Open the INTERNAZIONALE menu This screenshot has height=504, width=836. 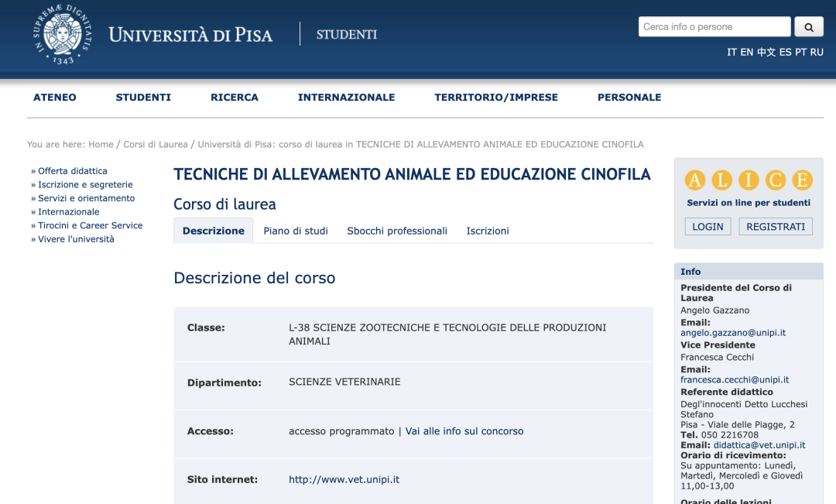[346, 98]
